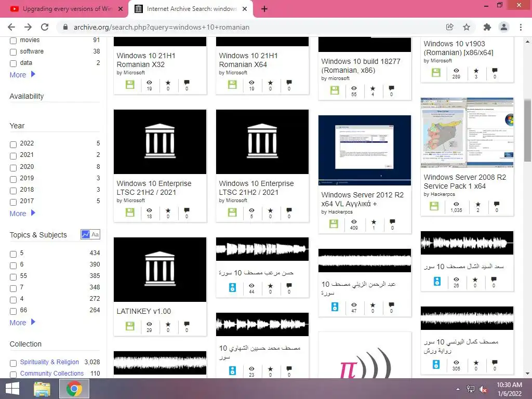The width and height of the screenshot is (532, 399).
Task: Click scrollbar down arrow
Action: pyautogui.click(x=527, y=374)
